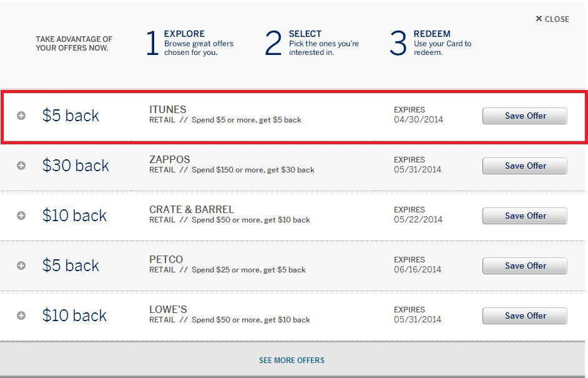Image resolution: width=588 pixels, height=378 pixels.
Task: Click the ZAPPOS merchant name
Action: click(170, 159)
